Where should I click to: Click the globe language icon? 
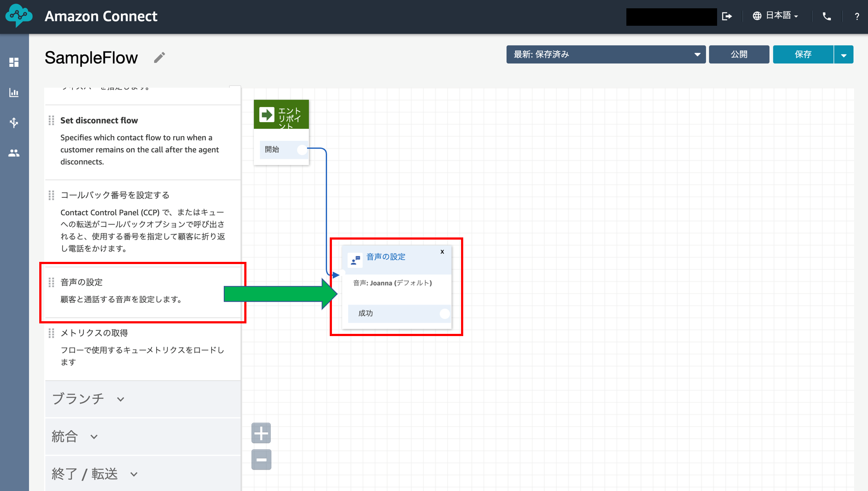coord(757,16)
